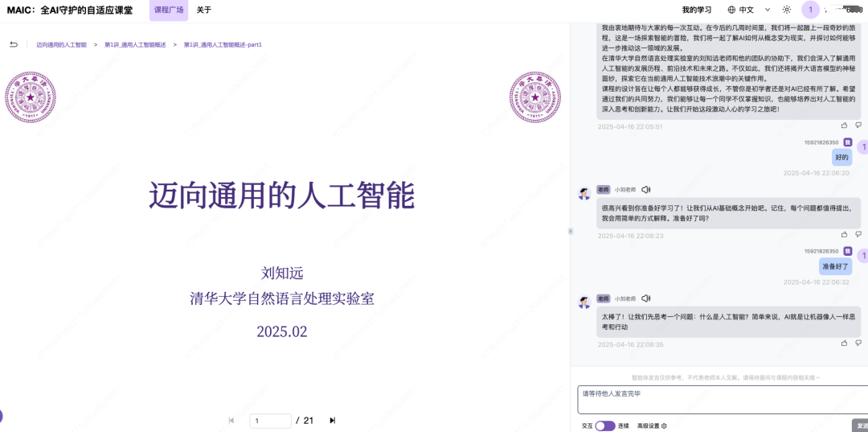Play audio for message starting 太棒了

[x=645, y=298]
